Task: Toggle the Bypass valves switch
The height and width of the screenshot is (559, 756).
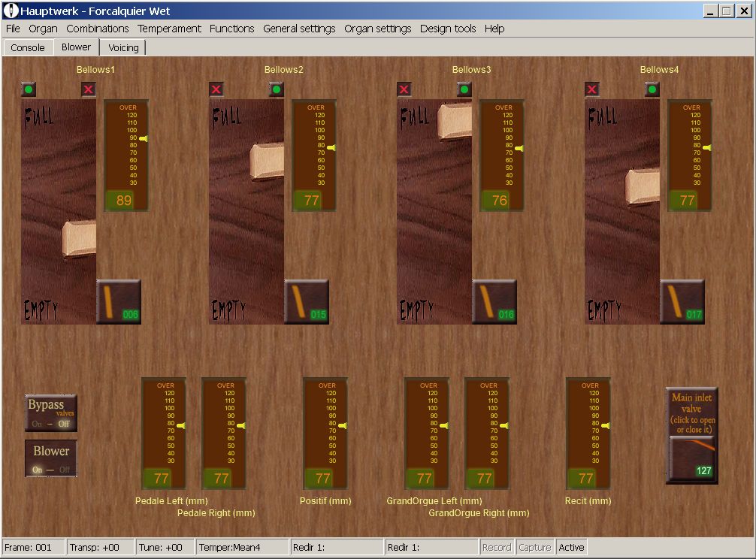Action: coord(51,412)
